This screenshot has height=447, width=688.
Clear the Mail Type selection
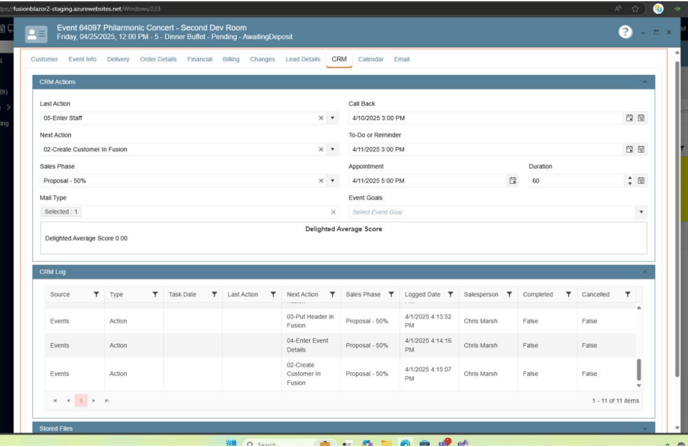pyautogui.click(x=333, y=212)
